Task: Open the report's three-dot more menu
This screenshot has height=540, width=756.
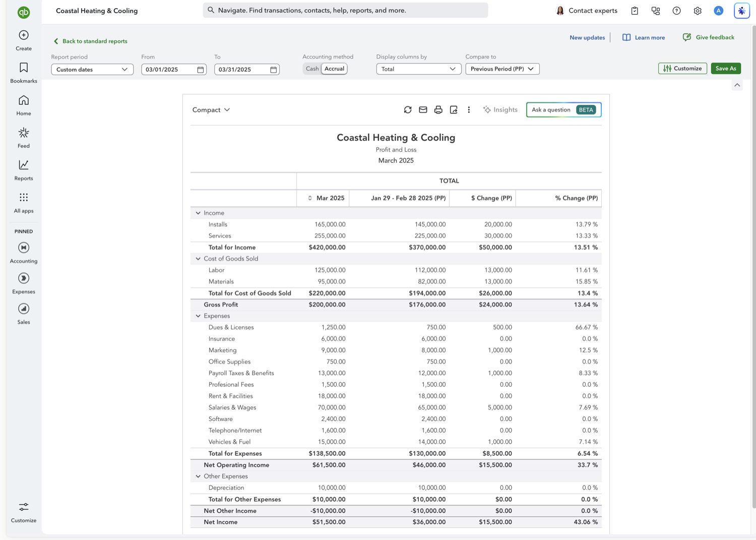Action: pyautogui.click(x=469, y=110)
